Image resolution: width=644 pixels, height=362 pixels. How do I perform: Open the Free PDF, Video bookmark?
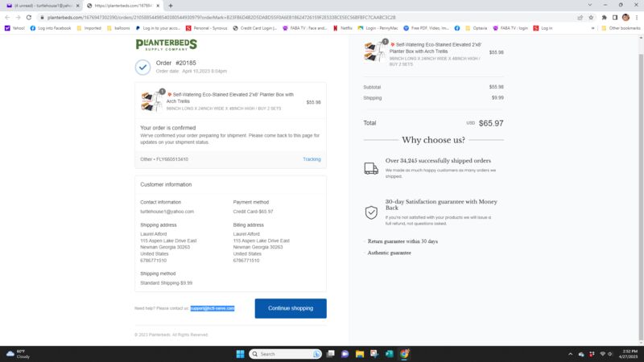[426, 28]
